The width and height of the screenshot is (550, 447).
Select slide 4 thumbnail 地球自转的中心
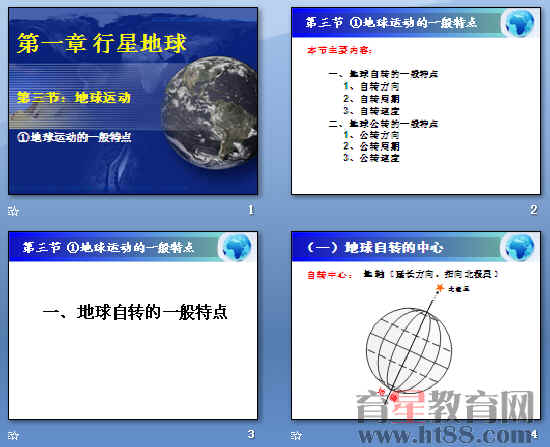pos(416,325)
